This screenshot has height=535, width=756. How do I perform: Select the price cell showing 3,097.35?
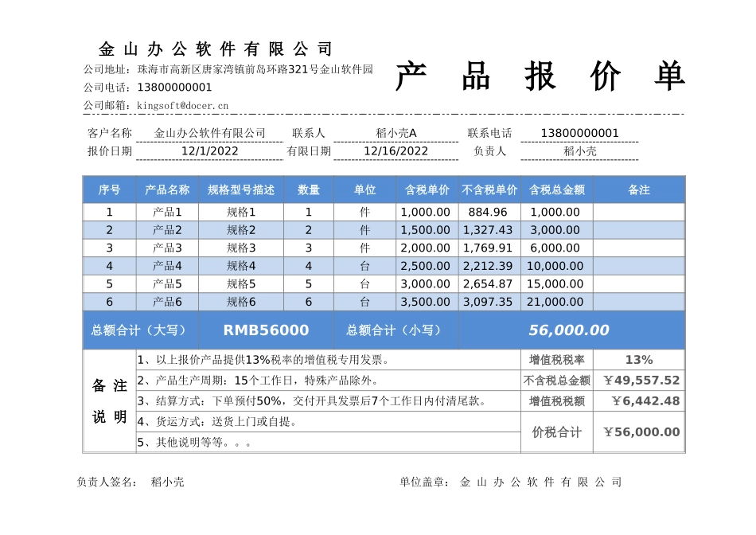click(485, 301)
